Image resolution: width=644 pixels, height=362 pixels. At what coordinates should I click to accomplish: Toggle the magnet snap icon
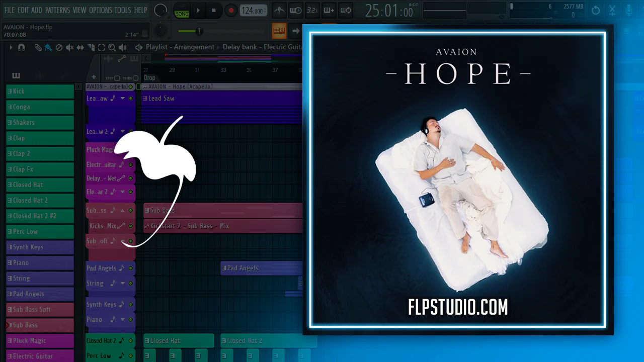(x=21, y=47)
